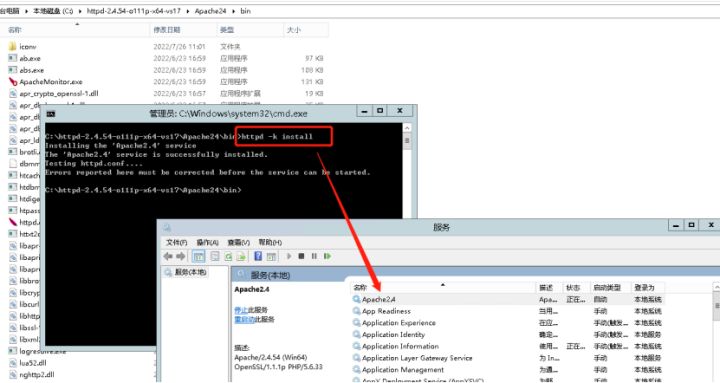Select the App Readiness service name
This screenshot has width=720, height=383.
(x=386, y=311)
